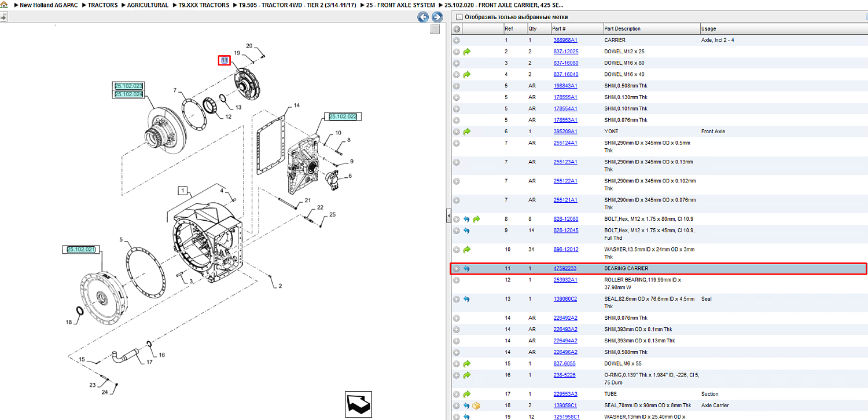Click the blue arrow on the BEARING CARRIER row

[466, 269]
